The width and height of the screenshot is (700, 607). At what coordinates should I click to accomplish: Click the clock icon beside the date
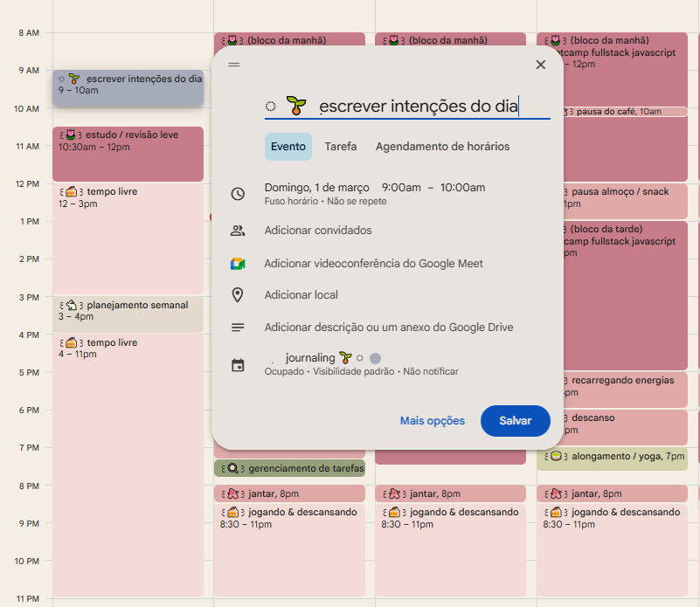pyautogui.click(x=238, y=194)
